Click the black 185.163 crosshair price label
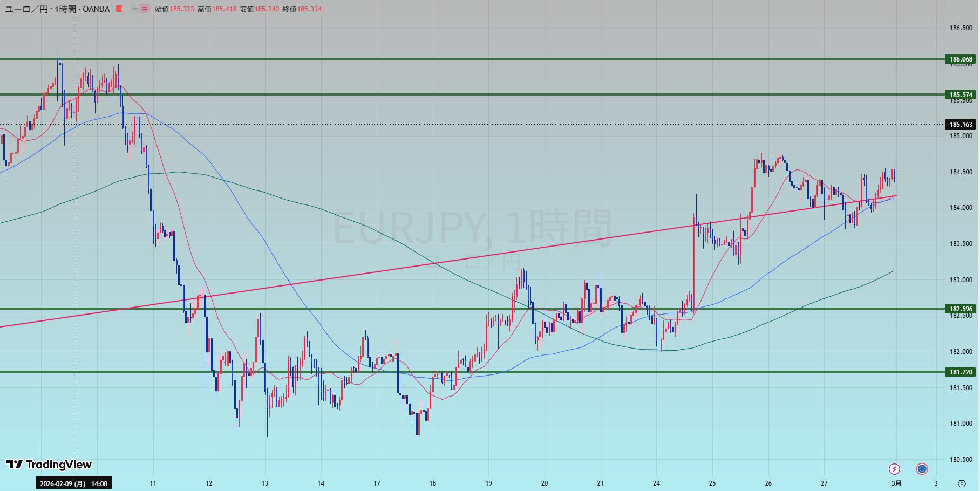Screen dimensions: 980x491 (x=961, y=125)
